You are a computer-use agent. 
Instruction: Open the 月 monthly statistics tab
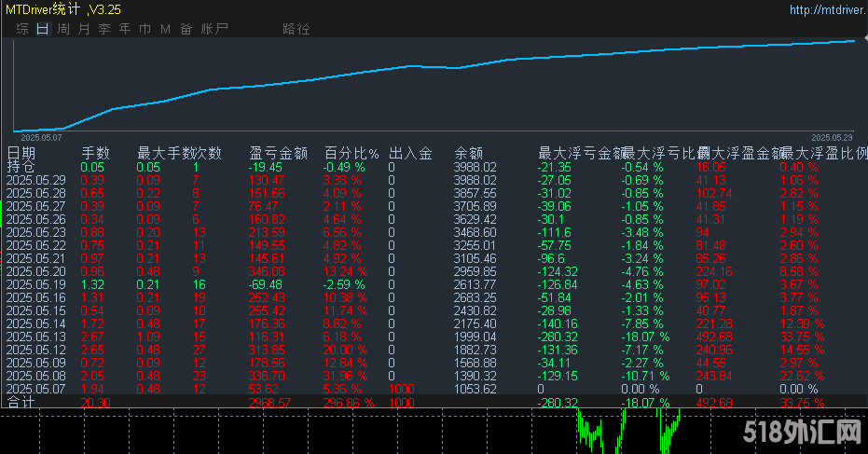point(84,29)
